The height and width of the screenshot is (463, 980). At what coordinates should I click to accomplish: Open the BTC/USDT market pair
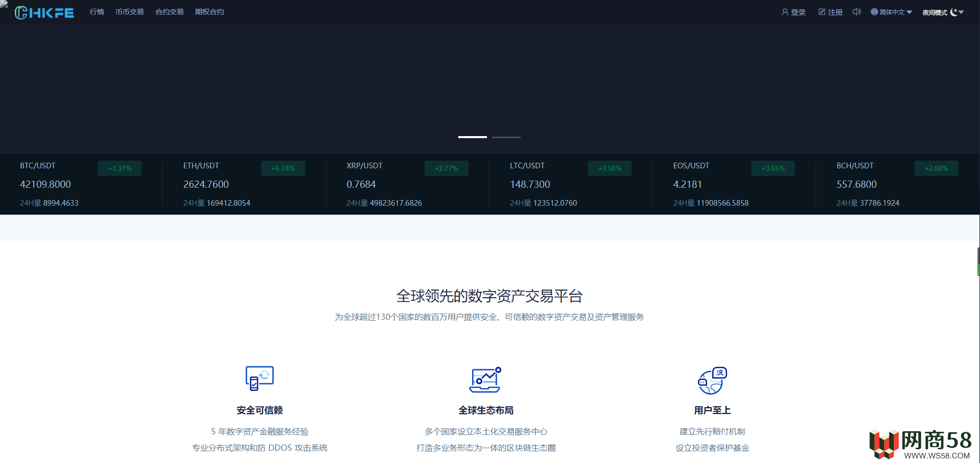38,166
